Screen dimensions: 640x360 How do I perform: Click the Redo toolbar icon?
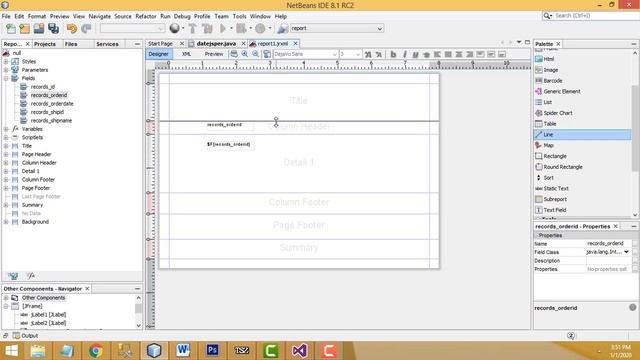(x=86, y=29)
